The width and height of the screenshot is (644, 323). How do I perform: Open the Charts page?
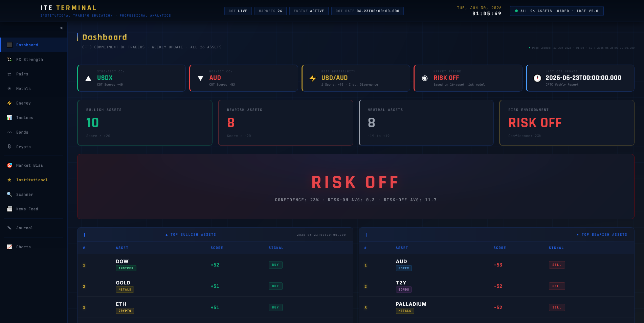(x=34, y=247)
